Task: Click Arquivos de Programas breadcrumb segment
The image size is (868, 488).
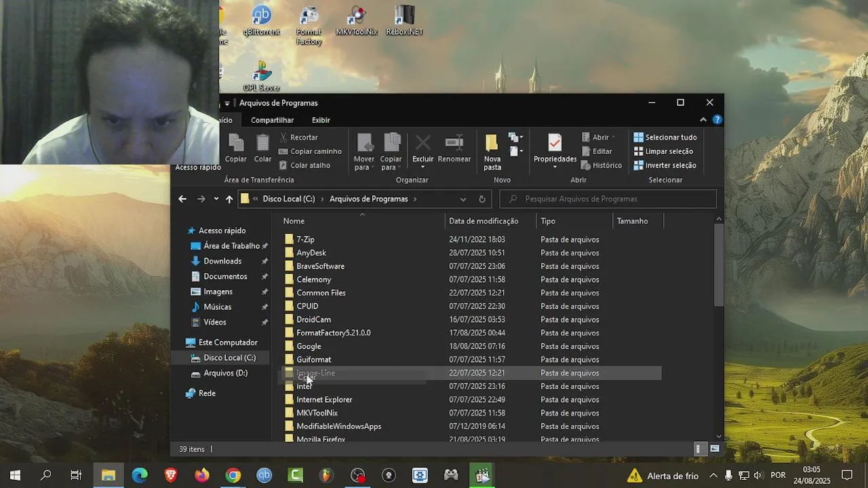Action: [368, 199]
